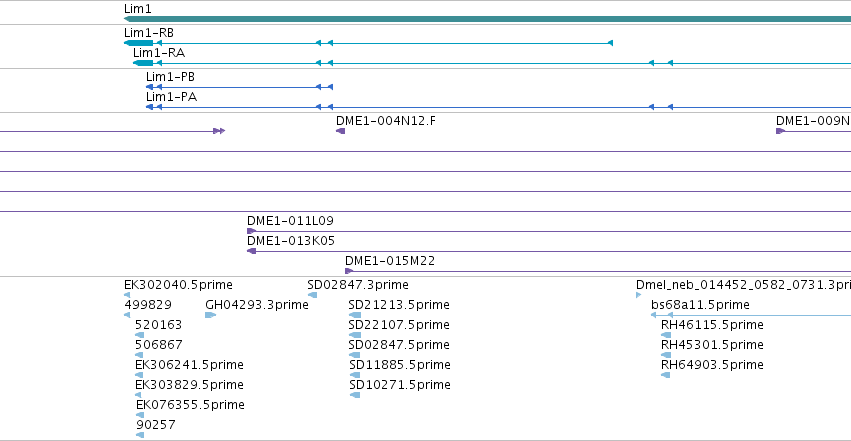Select the 506867 feature label
This screenshot has height=441, width=851.
point(158,344)
